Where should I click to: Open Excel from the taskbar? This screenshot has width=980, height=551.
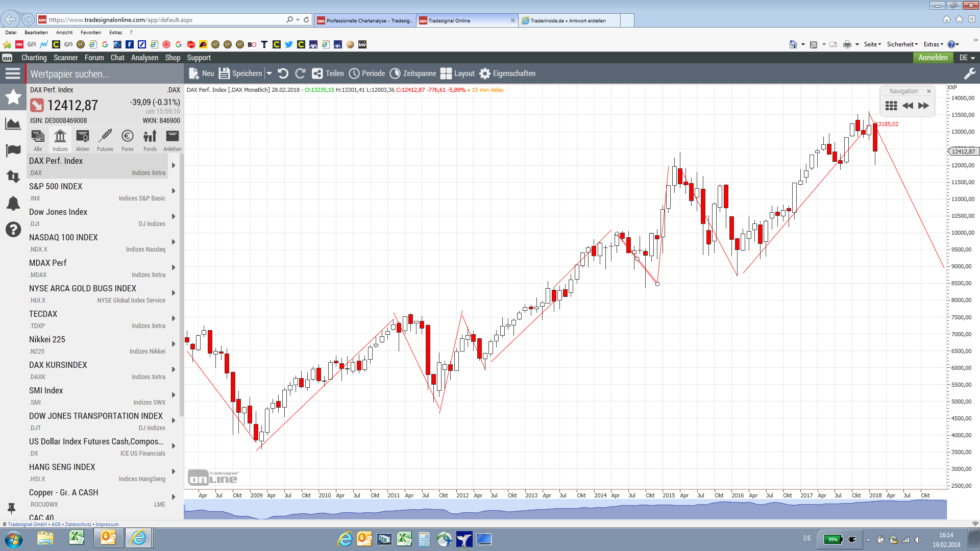click(77, 538)
